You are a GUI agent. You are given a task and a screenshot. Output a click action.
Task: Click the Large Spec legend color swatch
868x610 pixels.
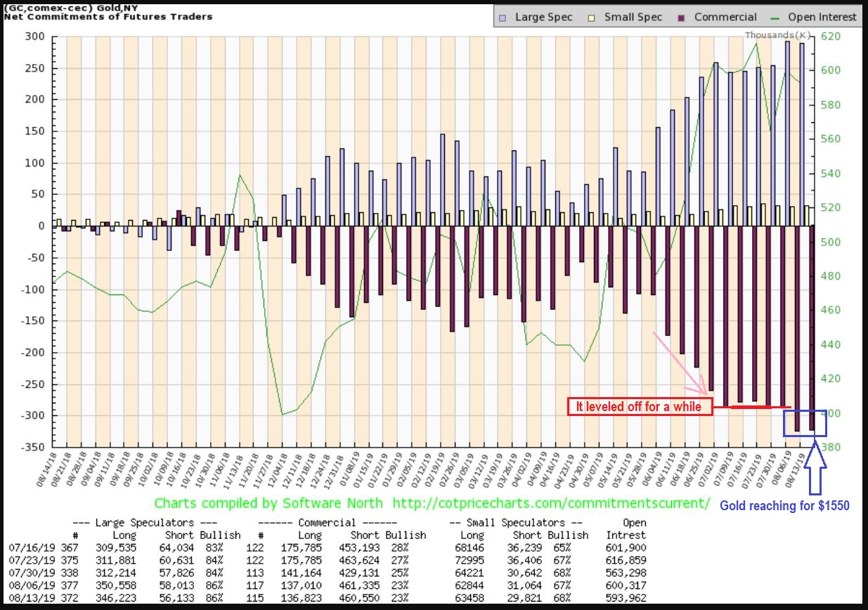(x=502, y=17)
